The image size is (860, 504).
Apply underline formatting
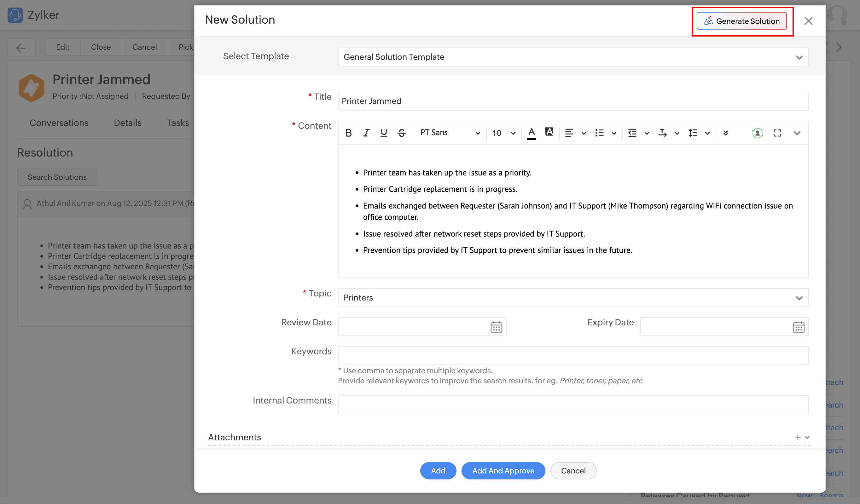(x=384, y=133)
